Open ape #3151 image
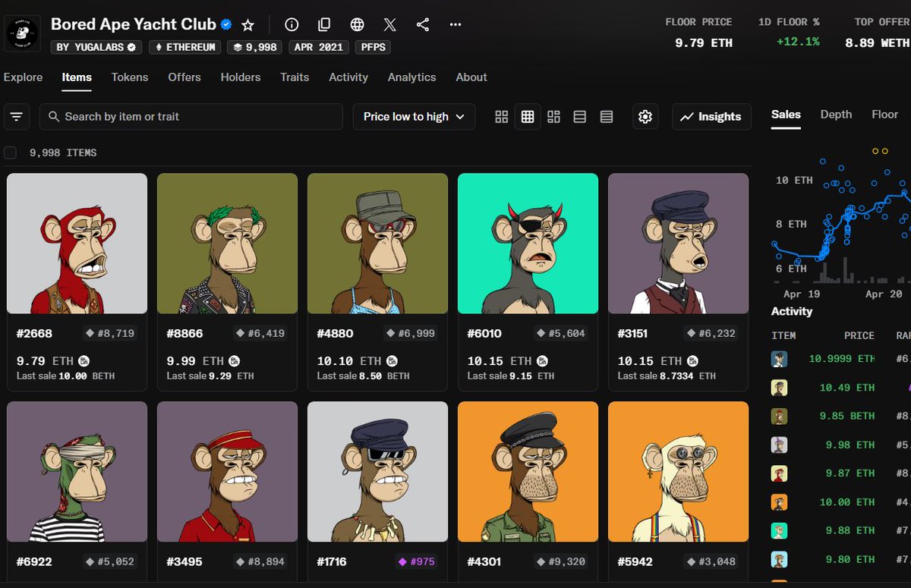 point(678,244)
